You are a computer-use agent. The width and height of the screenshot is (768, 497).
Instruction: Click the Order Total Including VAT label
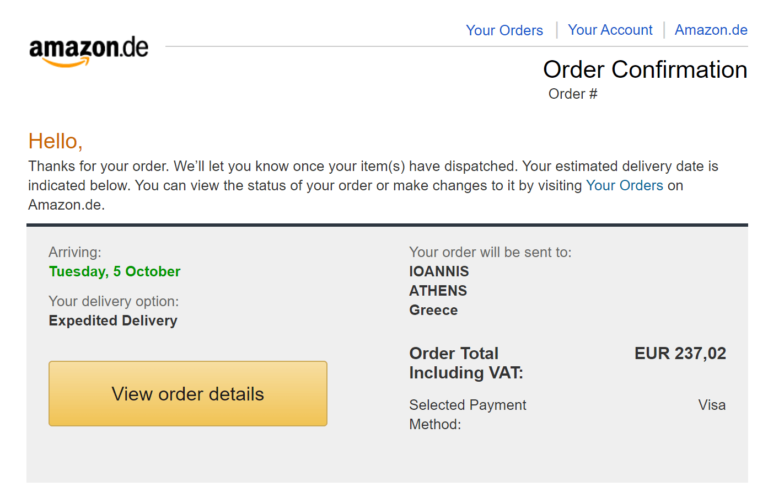(x=466, y=363)
